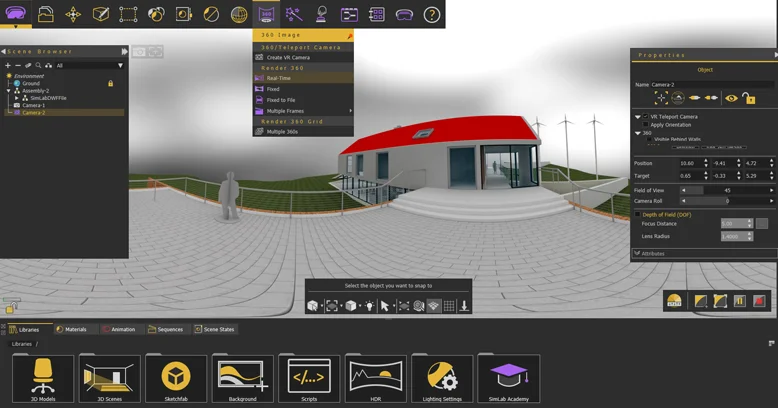
Task: Enable the Apply Orientation checkbox
Action: (645, 125)
